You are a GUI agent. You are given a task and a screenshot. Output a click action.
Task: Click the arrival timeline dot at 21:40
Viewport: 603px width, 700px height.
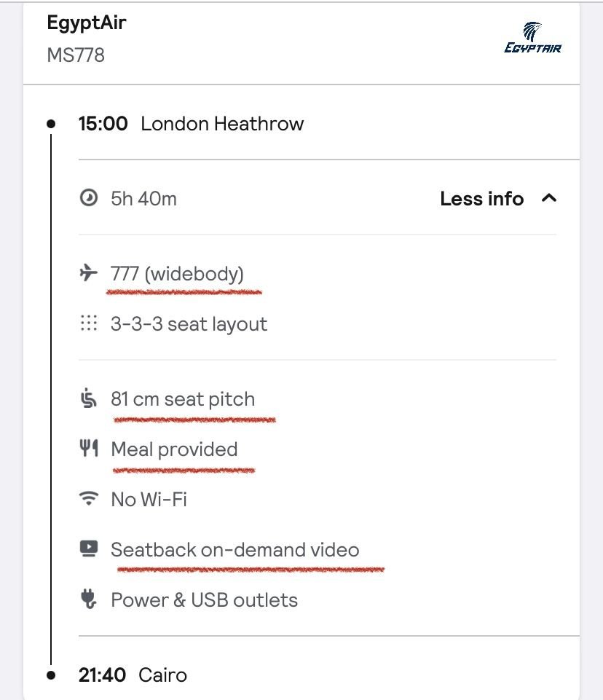[51, 675]
